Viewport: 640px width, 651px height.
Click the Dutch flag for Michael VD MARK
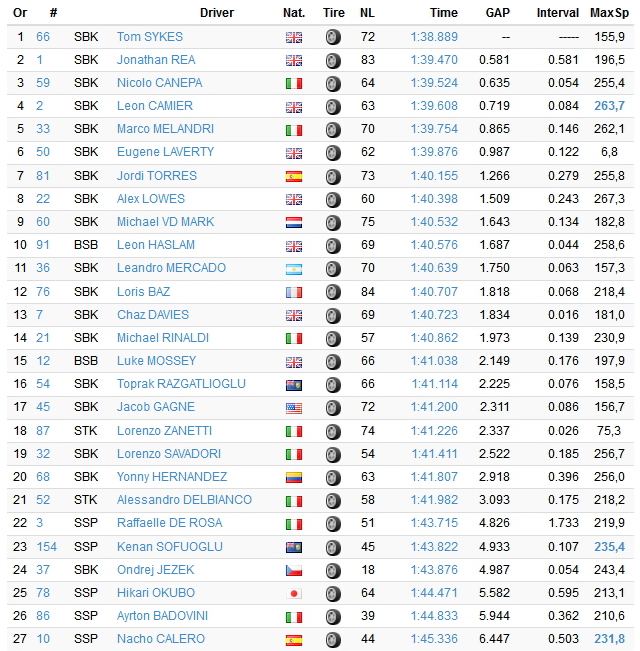(x=294, y=223)
